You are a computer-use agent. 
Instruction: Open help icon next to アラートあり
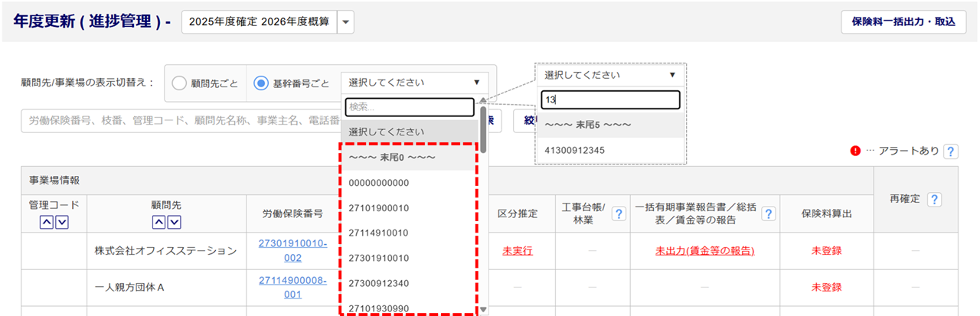[x=951, y=151]
